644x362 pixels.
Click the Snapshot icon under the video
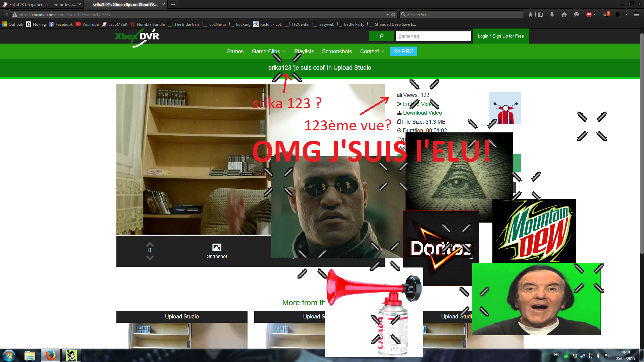[217, 247]
